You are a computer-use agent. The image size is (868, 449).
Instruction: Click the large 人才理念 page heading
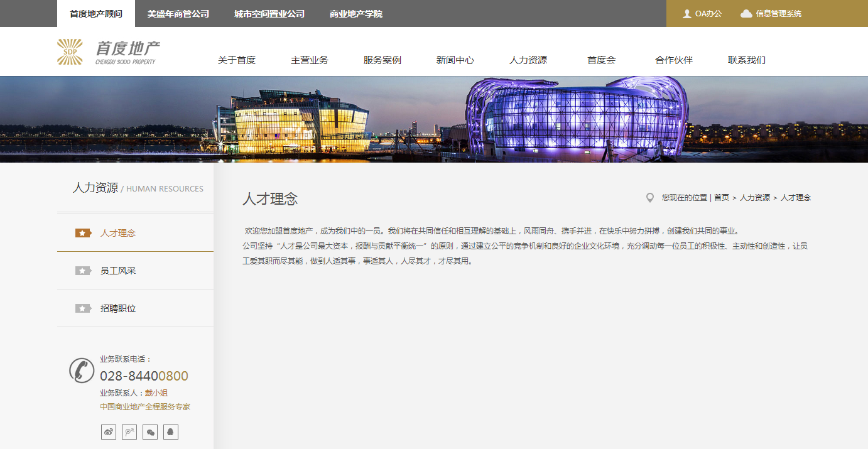(270, 199)
